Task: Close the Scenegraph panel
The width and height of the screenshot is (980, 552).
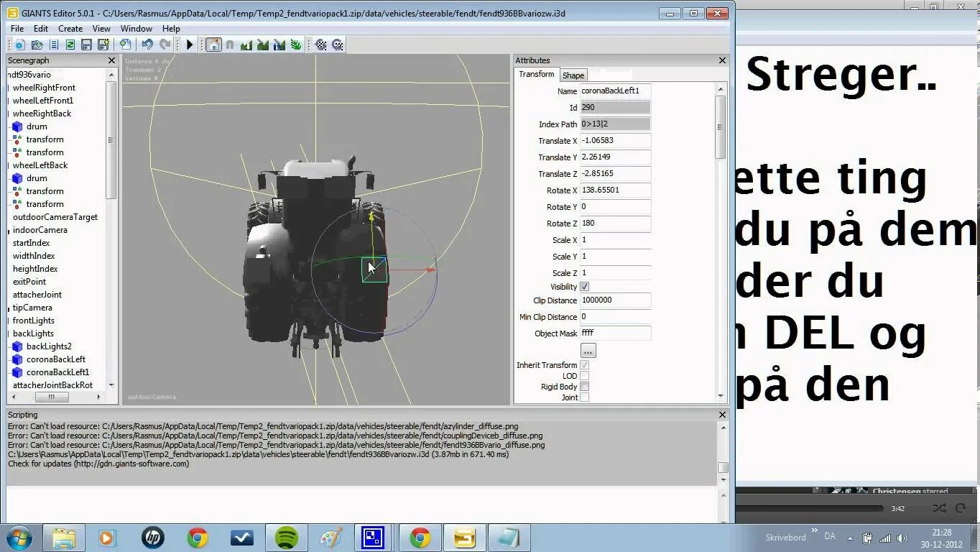Action: coord(111,60)
